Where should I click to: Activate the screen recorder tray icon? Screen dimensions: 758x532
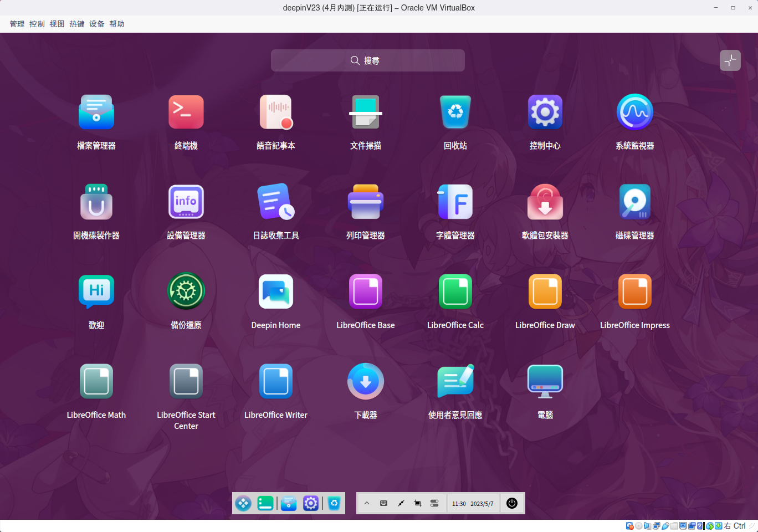(x=417, y=503)
